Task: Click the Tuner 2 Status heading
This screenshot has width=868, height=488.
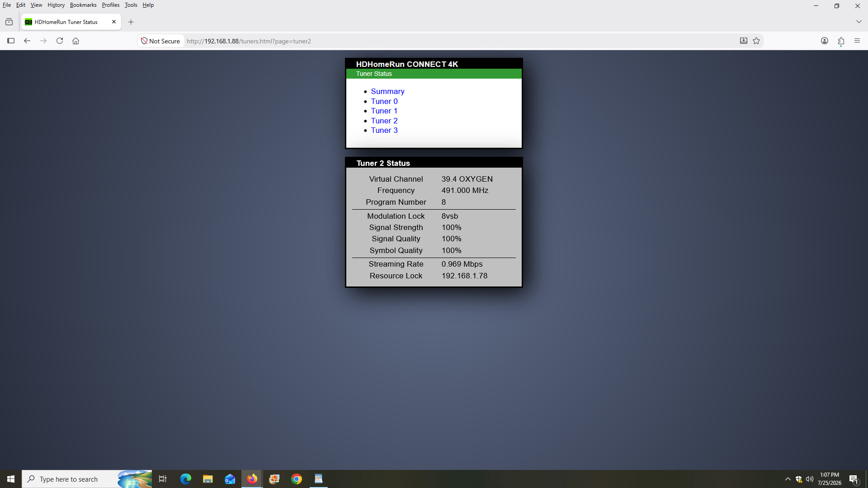Action: point(383,163)
